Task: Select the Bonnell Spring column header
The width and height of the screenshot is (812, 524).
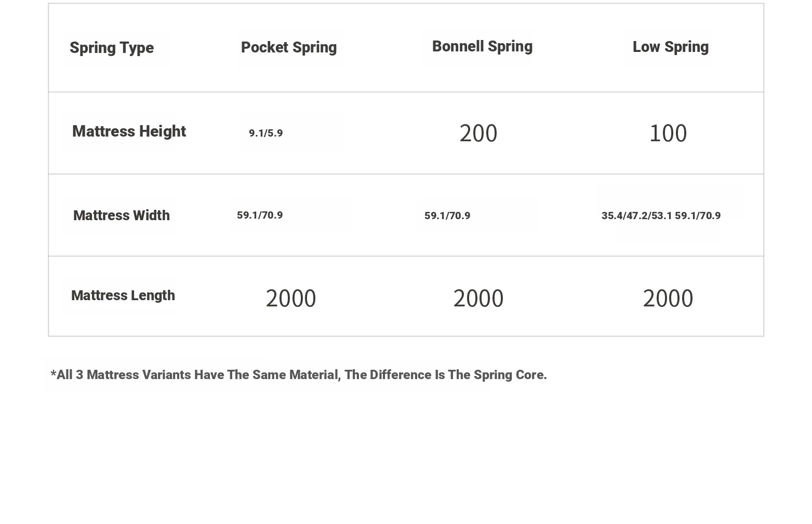Action: pos(482,46)
